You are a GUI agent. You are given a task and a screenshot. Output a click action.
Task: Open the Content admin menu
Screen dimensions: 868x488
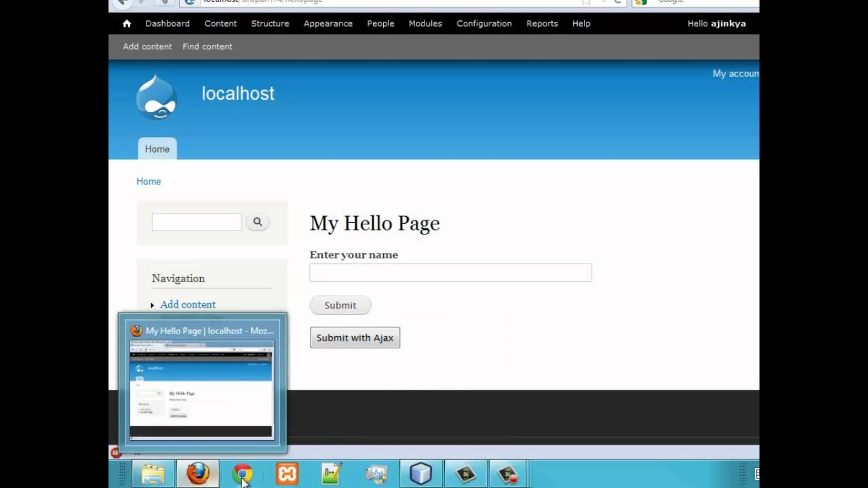pyautogui.click(x=220, y=24)
